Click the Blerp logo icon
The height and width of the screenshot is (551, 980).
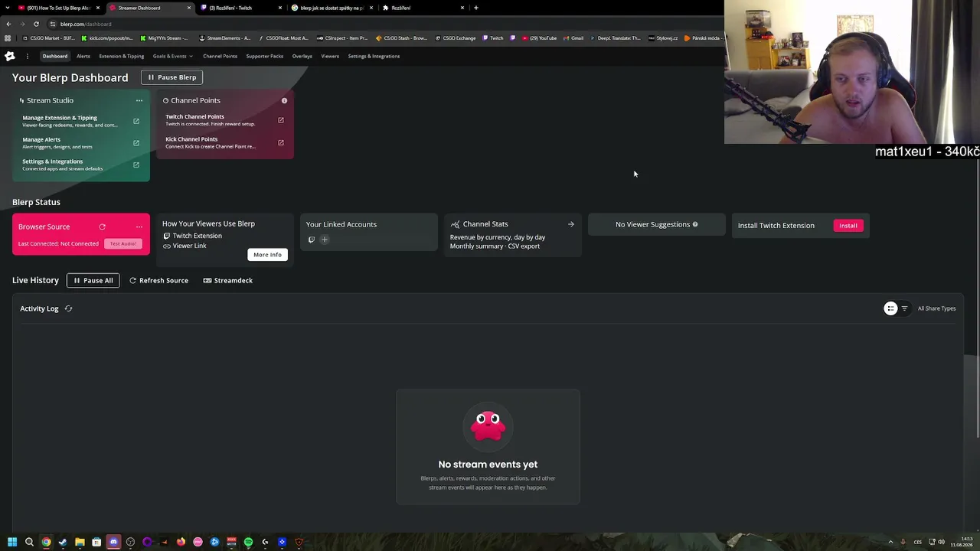pyautogui.click(x=10, y=56)
